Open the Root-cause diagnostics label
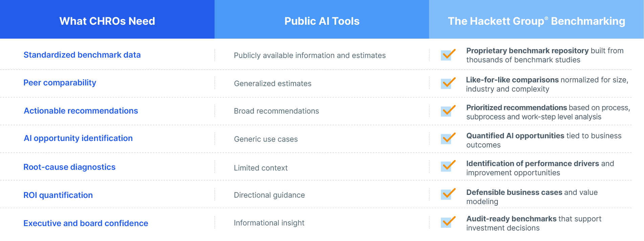644x241 pixels. (69, 167)
